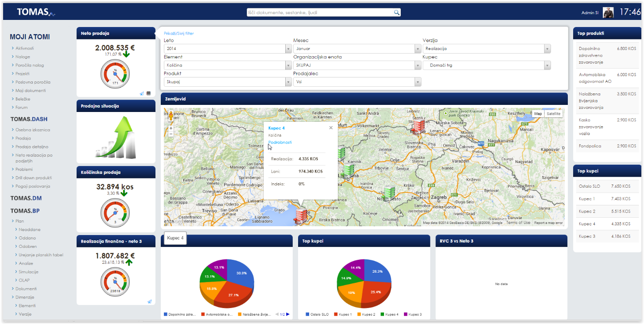Click the Prikaži/Skrij filter link
The image size is (644, 324).
[x=178, y=33]
